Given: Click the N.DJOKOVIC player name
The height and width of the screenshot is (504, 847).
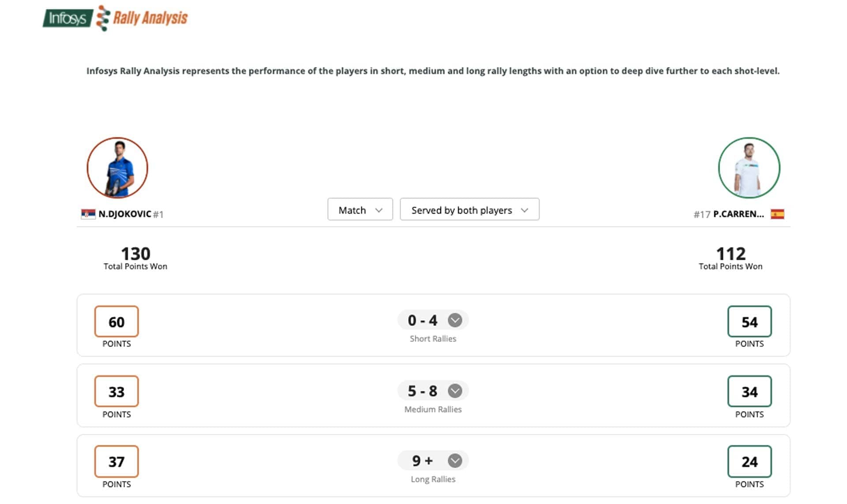Looking at the screenshot, I should point(125,214).
